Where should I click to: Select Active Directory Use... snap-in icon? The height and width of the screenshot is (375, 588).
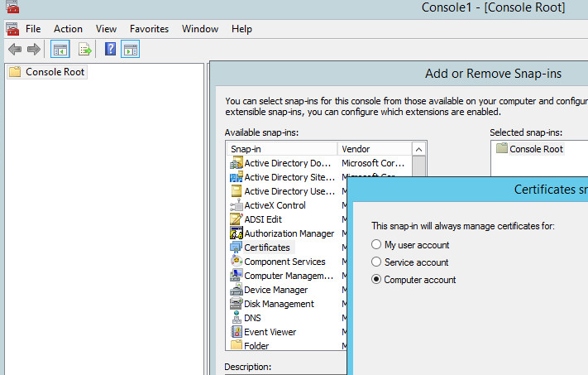pyautogui.click(x=237, y=191)
